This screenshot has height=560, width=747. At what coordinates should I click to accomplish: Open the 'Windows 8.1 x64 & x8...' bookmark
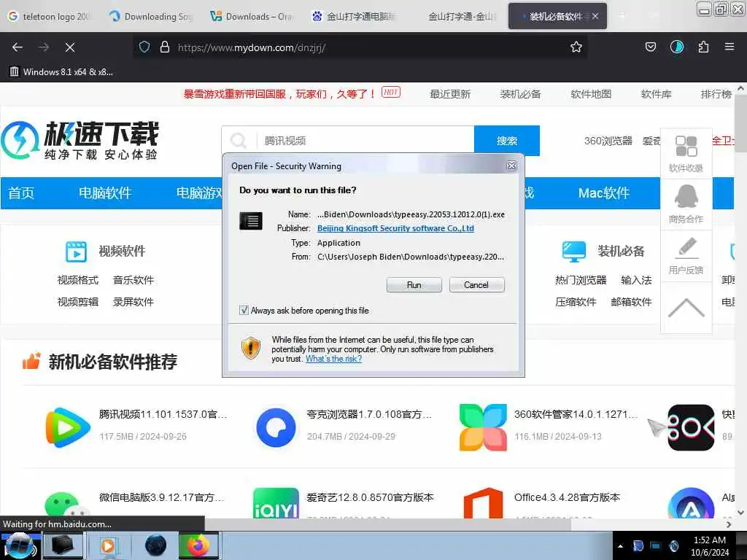pyautogui.click(x=61, y=72)
